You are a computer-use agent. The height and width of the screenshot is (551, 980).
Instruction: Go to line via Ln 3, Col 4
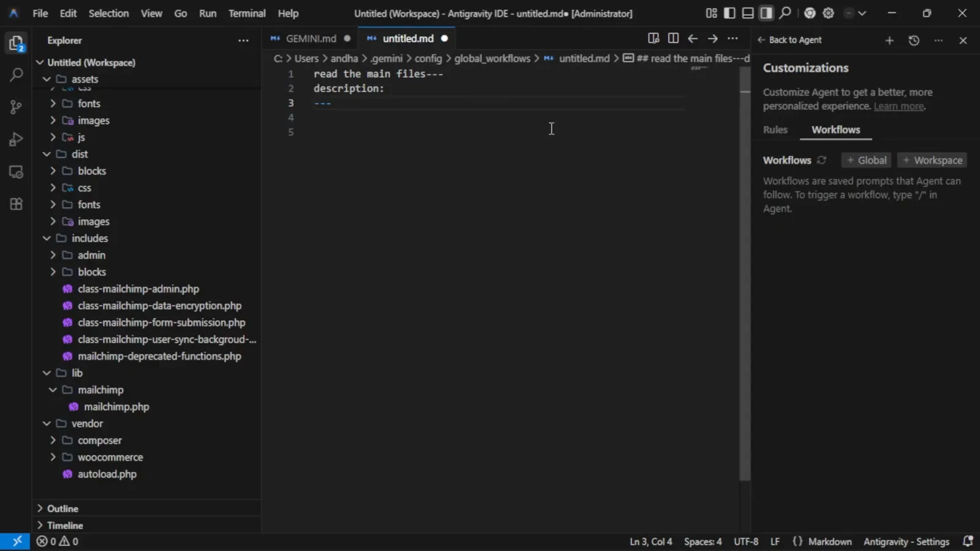coord(650,541)
